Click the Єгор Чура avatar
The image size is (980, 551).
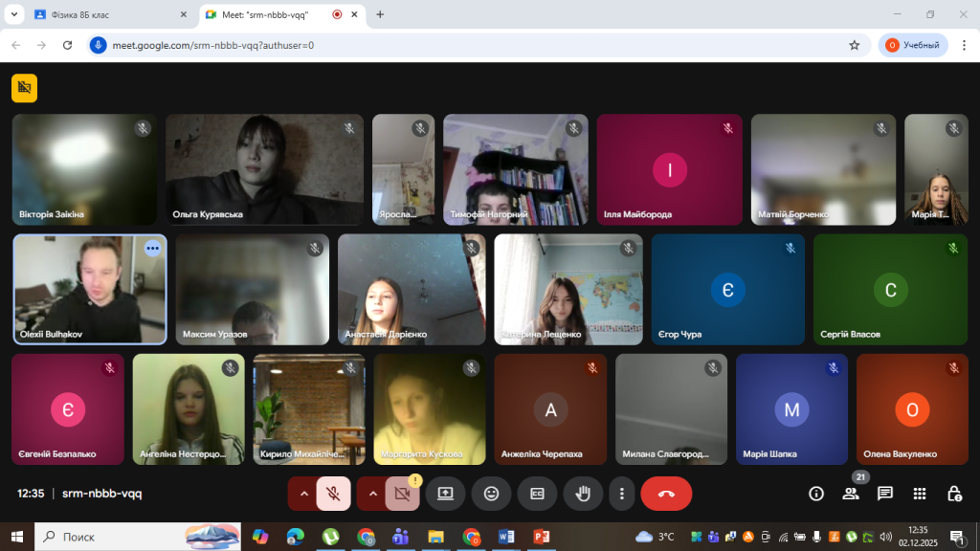click(728, 289)
